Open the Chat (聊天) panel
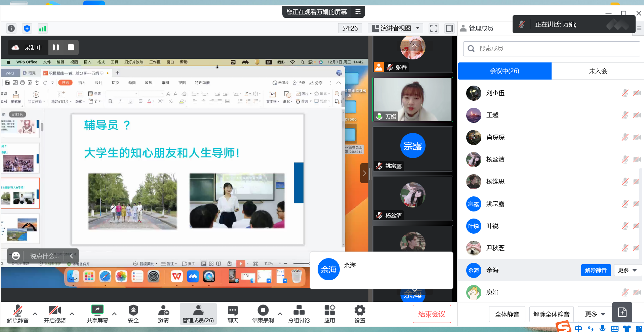The width and height of the screenshot is (644, 332). [233, 314]
